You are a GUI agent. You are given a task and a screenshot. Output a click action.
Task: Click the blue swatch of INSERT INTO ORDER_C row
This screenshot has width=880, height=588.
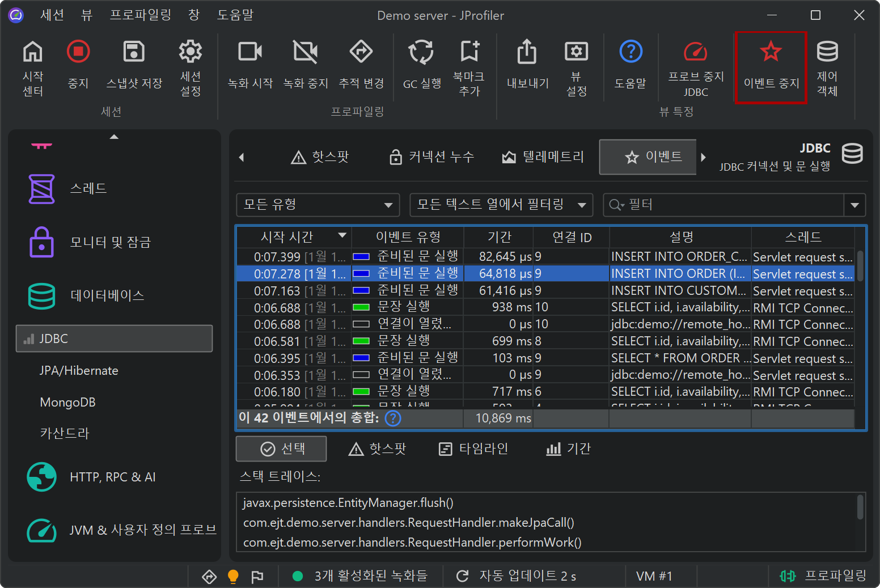[361, 257]
